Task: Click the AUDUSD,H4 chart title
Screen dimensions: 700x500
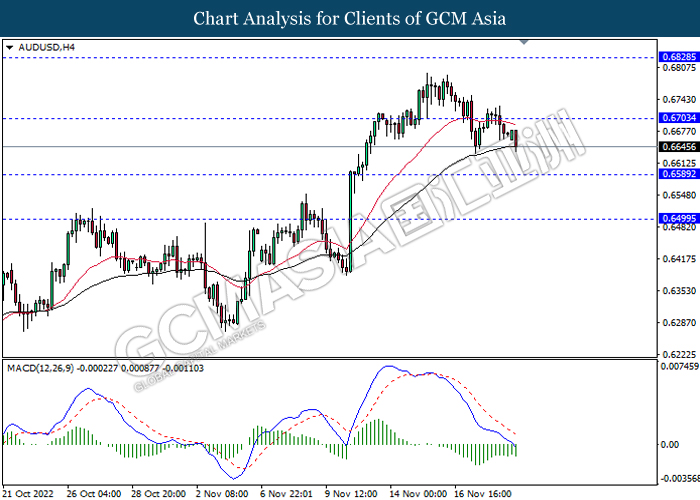Action: pos(46,47)
